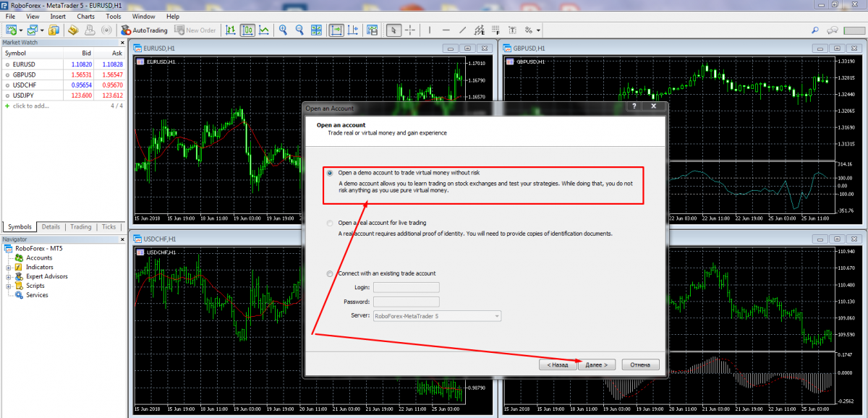Zoom in on the chart

pyautogui.click(x=283, y=30)
